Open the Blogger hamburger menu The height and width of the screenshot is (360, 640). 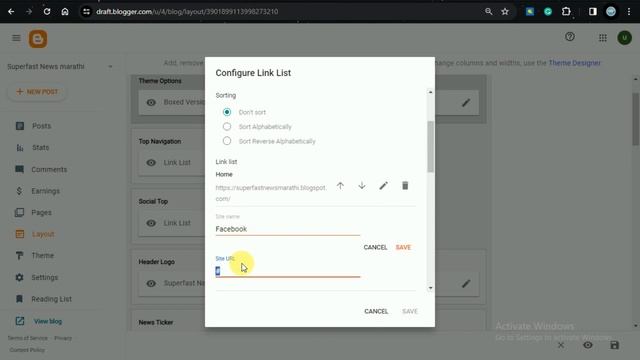point(16,38)
